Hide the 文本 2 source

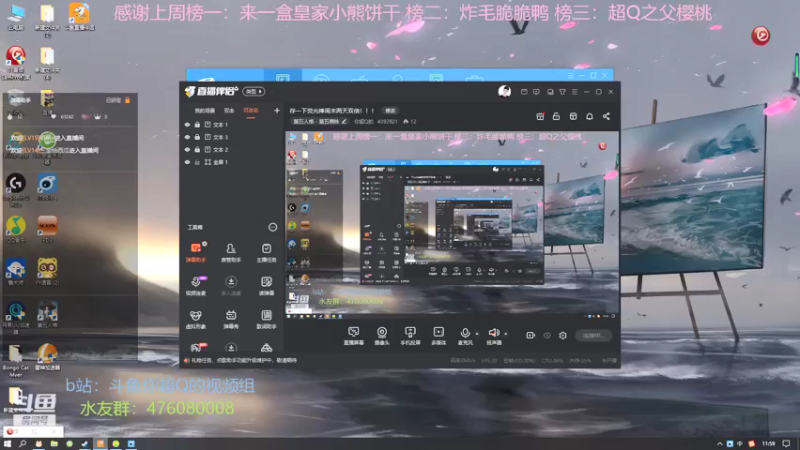click(x=187, y=149)
